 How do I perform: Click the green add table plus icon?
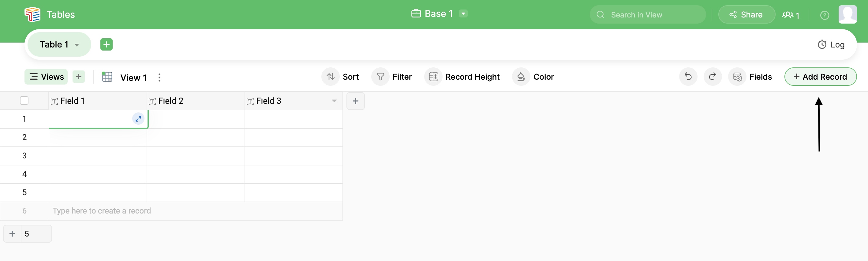coord(106,44)
